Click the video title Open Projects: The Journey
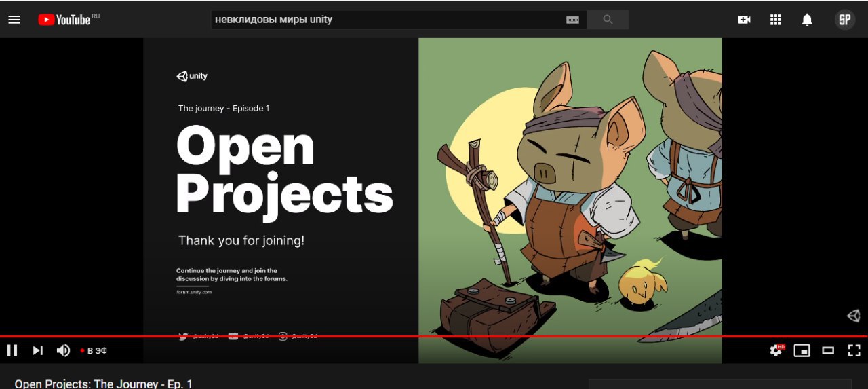 pos(104,384)
